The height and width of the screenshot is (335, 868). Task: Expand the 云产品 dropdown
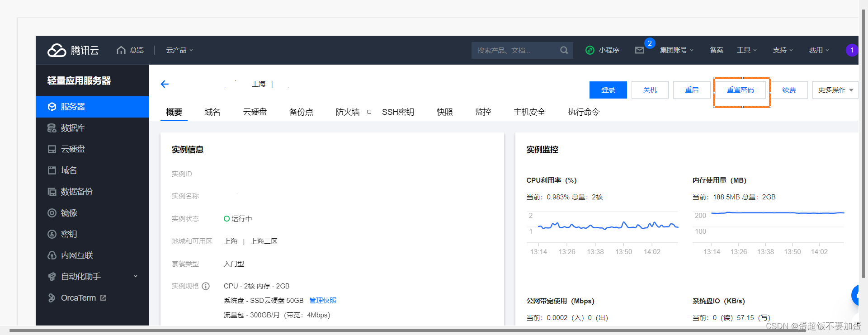(179, 50)
